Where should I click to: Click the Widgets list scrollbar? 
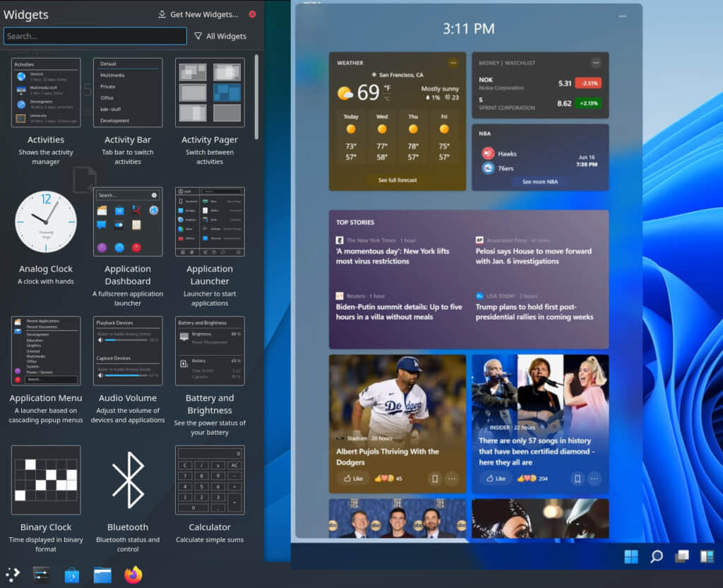pyautogui.click(x=256, y=97)
